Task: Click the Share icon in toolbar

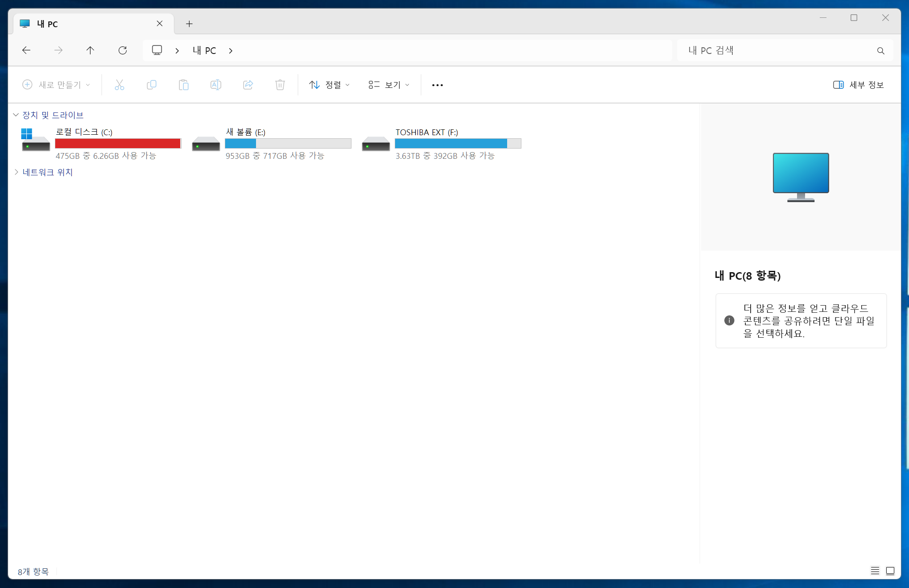Action: [248, 85]
